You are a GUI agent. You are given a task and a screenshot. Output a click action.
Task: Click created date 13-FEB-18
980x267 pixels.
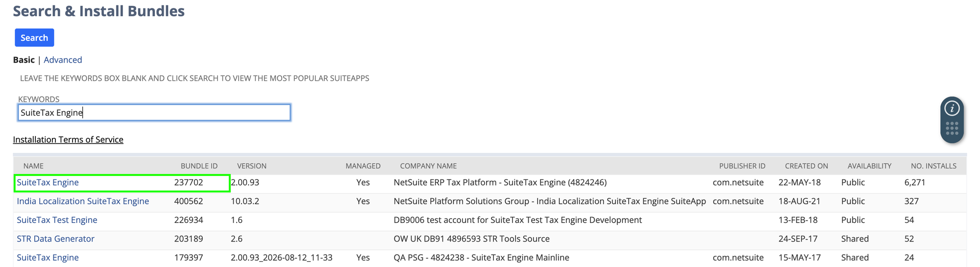point(799,220)
